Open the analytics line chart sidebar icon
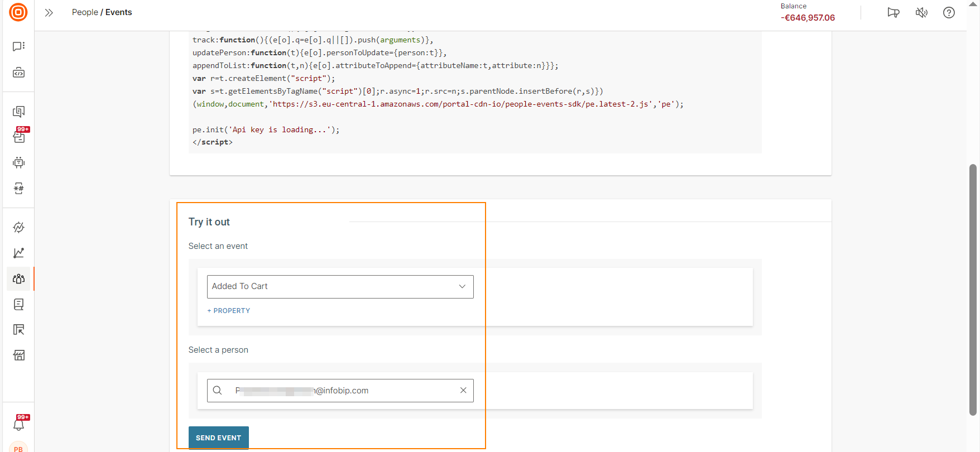This screenshot has height=452, width=980. (18, 253)
